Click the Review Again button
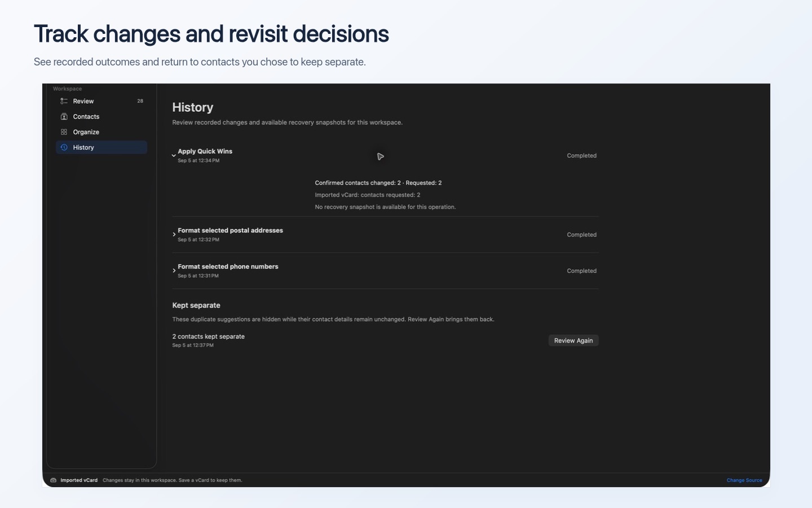The image size is (812, 508). click(573, 340)
